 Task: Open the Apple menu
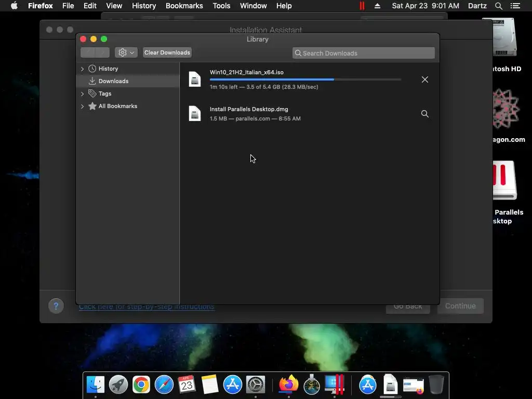pyautogui.click(x=14, y=6)
